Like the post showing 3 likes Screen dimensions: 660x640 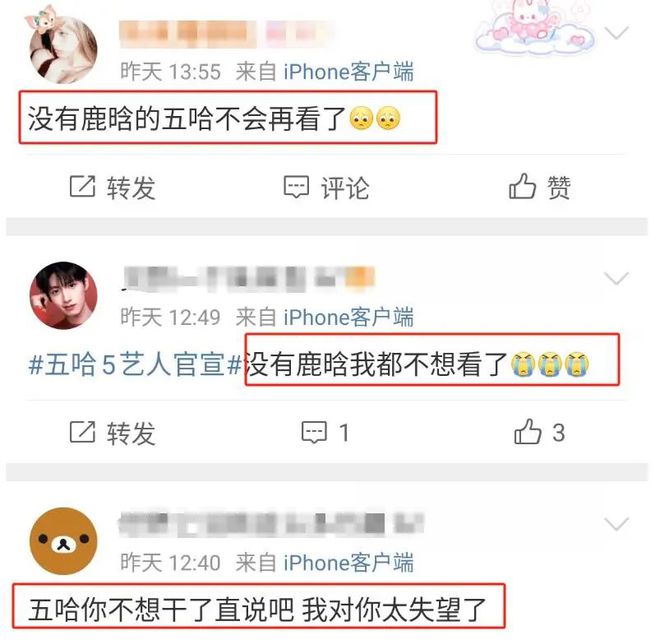tap(527, 431)
